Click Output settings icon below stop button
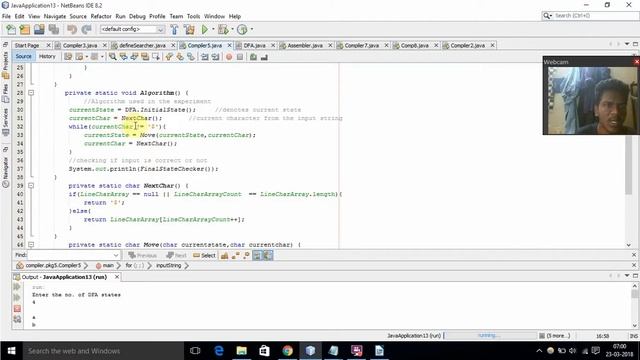The image size is (640, 360). pos(17,319)
